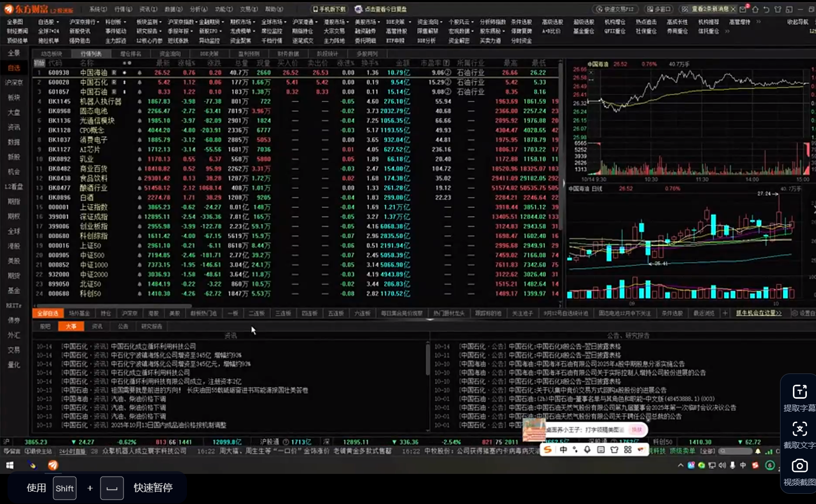Image resolution: width=816 pixels, height=504 pixels.
Task: Click the 视频截图 camera icon
Action: click(799, 466)
